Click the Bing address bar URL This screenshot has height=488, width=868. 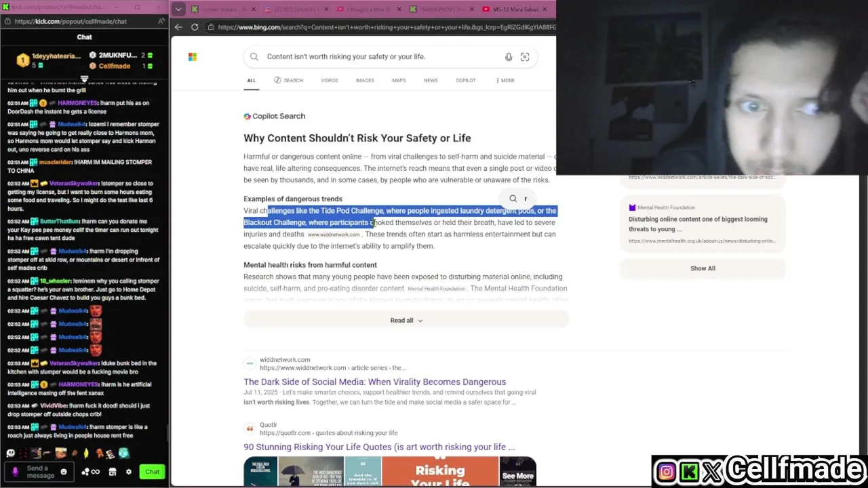click(x=387, y=27)
